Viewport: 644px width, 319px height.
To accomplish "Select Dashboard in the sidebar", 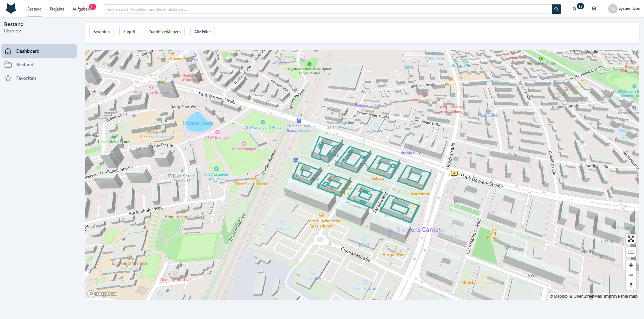I will click(x=39, y=51).
